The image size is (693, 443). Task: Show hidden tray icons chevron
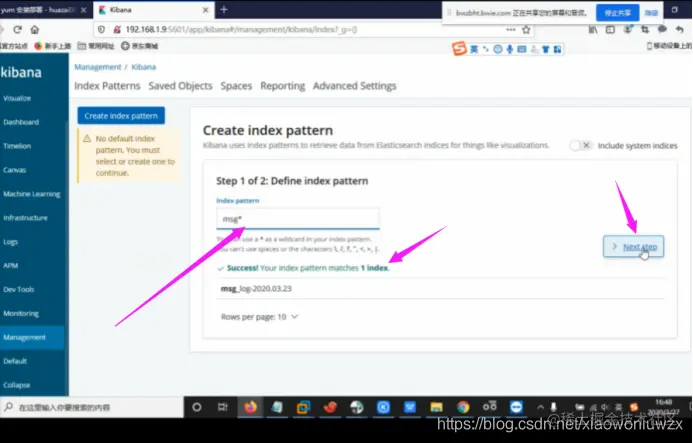(x=540, y=407)
